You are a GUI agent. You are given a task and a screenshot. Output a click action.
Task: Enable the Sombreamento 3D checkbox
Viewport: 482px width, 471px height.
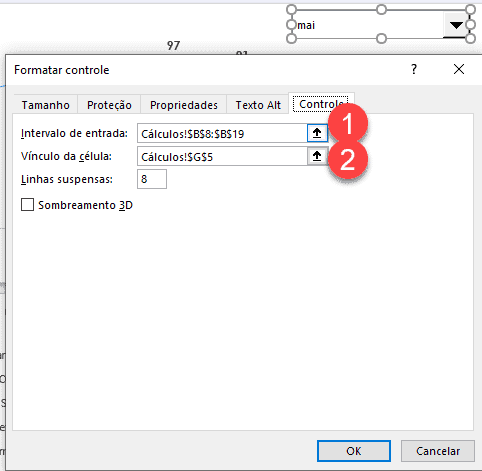(27, 205)
